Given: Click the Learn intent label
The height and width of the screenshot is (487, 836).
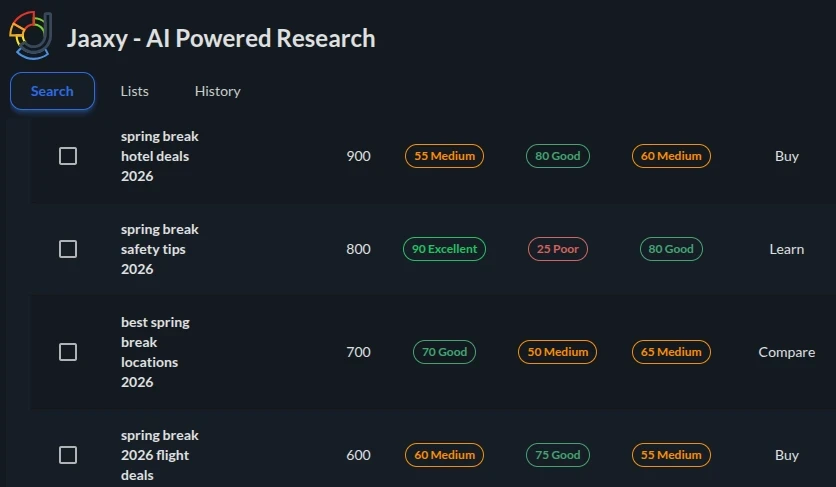Looking at the screenshot, I should point(786,249).
